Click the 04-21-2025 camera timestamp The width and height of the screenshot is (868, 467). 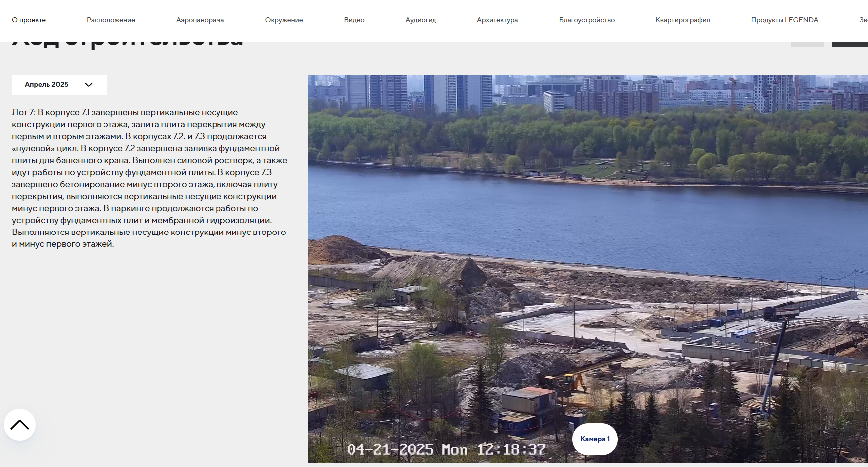coord(446,449)
